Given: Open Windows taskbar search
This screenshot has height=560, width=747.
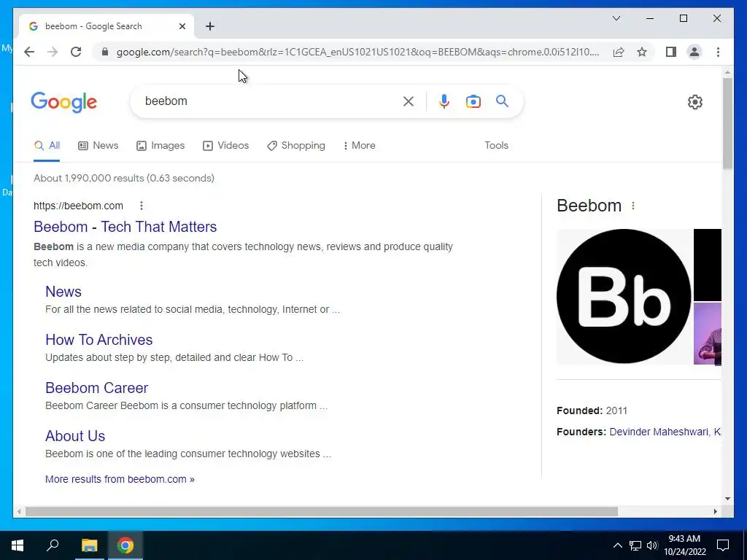Looking at the screenshot, I should 53,545.
